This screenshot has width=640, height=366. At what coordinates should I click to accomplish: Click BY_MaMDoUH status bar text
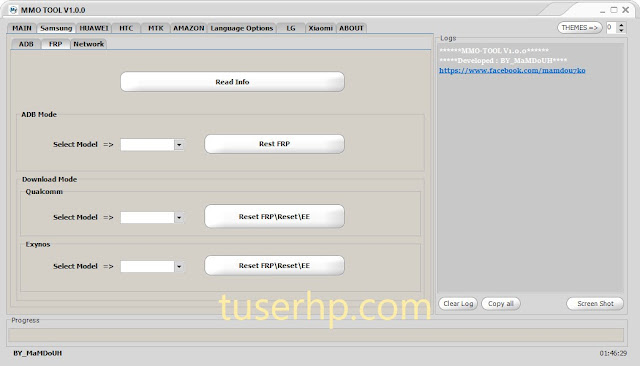[x=38, y=353]
